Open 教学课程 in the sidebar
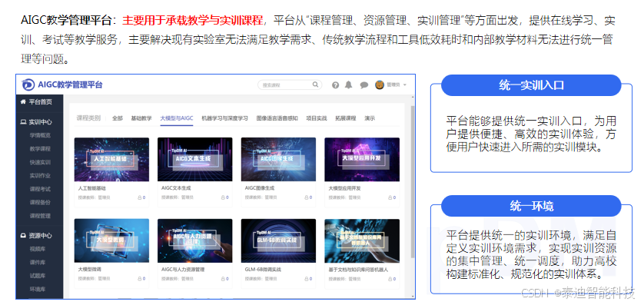 40,149
